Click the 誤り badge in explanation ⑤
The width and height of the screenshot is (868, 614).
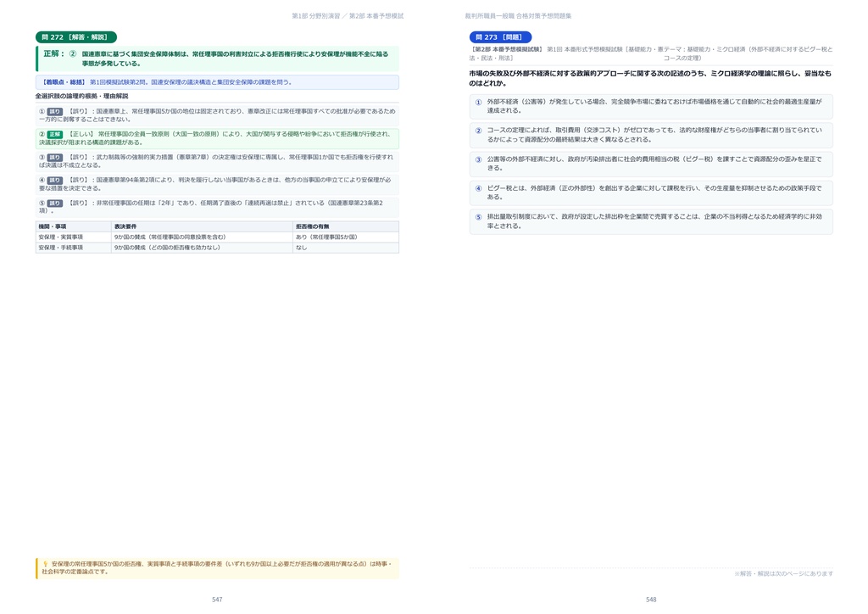55,204
